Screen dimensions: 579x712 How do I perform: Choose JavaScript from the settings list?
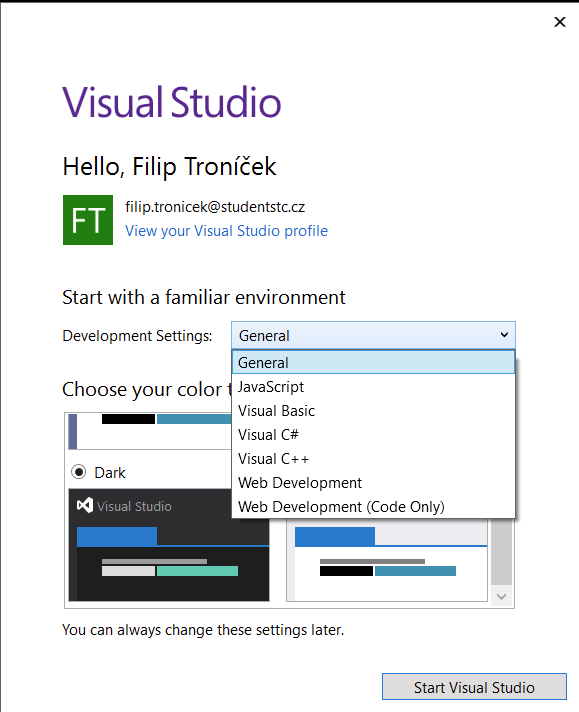[x=373, y=387]
